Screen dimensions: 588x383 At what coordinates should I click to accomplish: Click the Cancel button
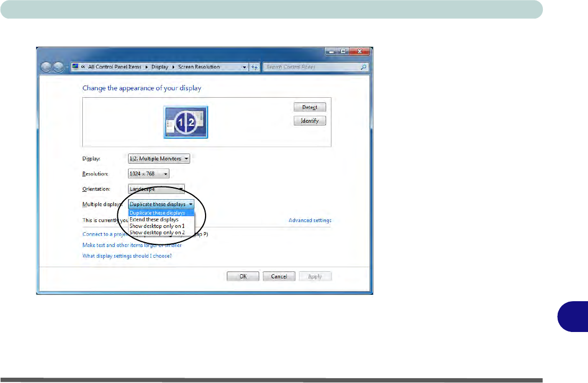[279, 276]
